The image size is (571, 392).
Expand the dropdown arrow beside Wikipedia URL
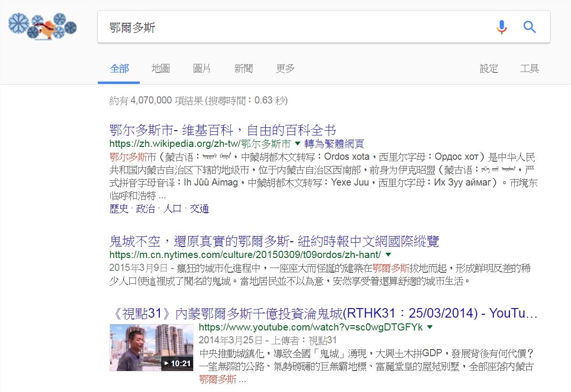tap(298, 144)
